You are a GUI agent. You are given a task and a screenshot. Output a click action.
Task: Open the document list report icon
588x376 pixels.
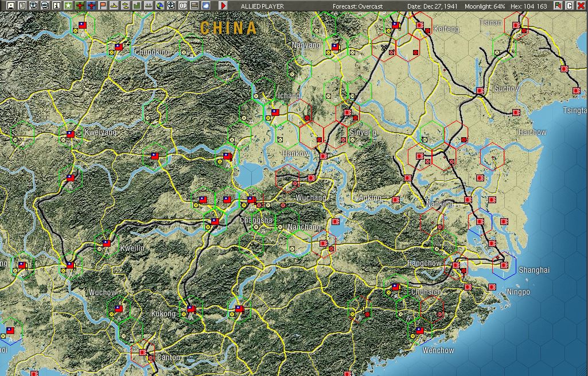tap(22, 6)
